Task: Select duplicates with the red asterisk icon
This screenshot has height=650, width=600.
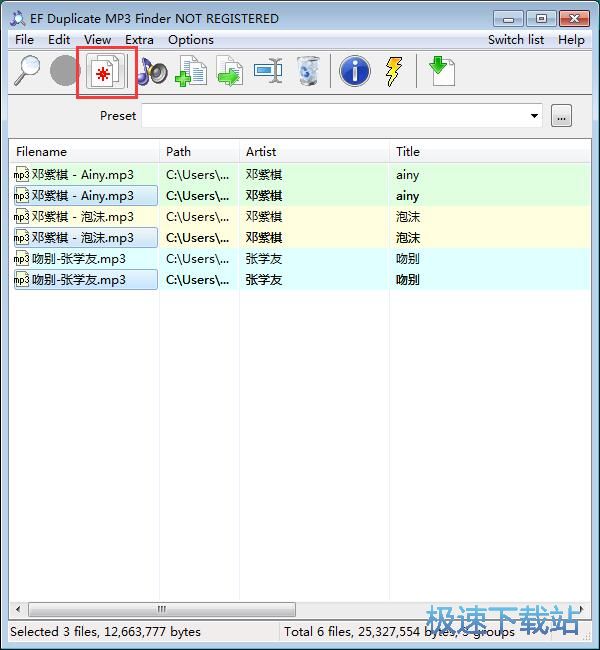Action: coord(106,71)
